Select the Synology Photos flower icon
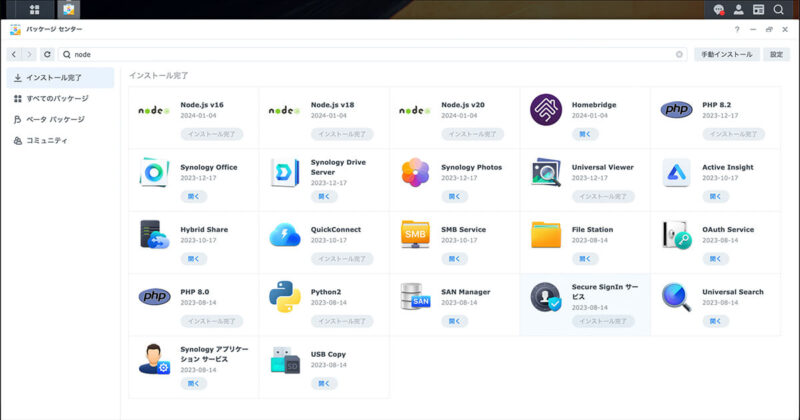 [x=415, y=172]
